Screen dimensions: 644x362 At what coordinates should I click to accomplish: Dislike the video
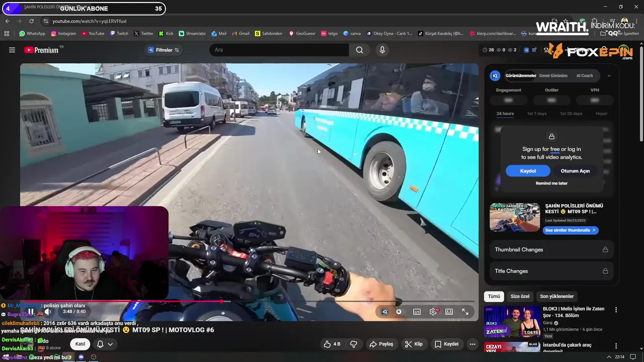pyautogui.click(x=354, y=344)
